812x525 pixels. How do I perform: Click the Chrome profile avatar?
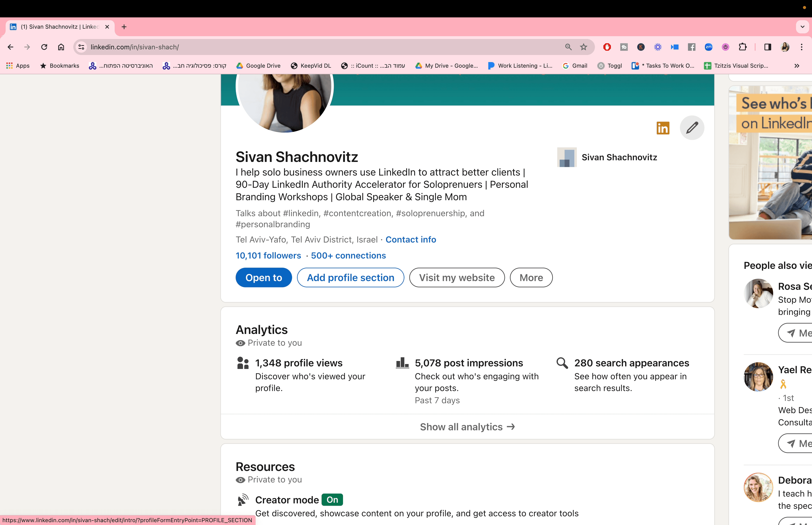785,47
